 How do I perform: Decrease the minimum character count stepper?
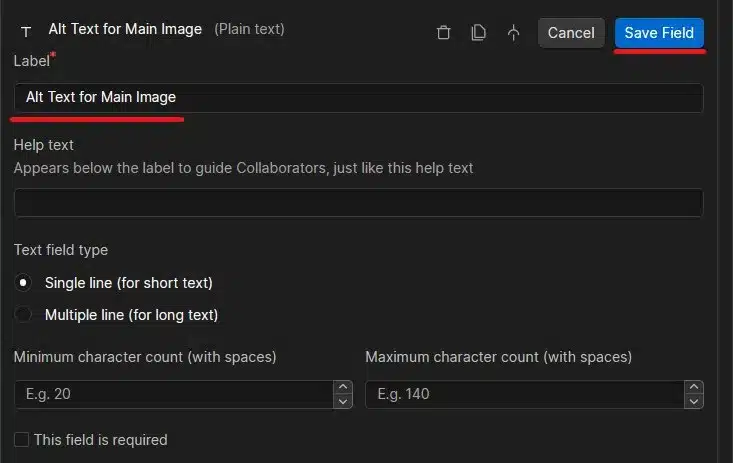(x=343, y=401)
